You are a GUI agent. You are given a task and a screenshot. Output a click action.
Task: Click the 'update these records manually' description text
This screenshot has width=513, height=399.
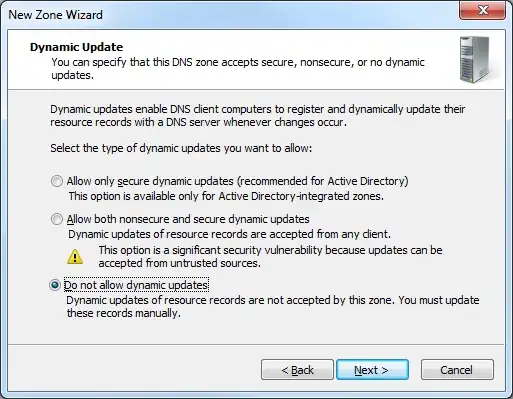point(273,307)
